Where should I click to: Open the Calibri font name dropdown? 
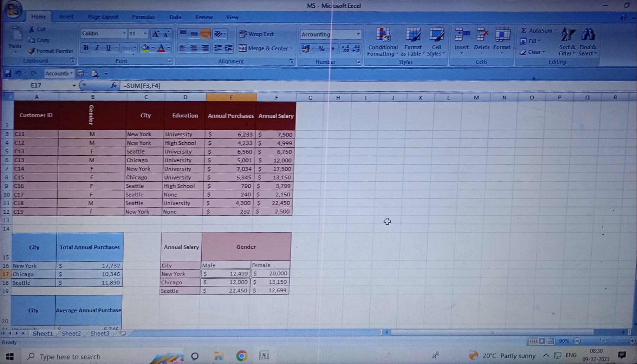click(x=124, y=33)
